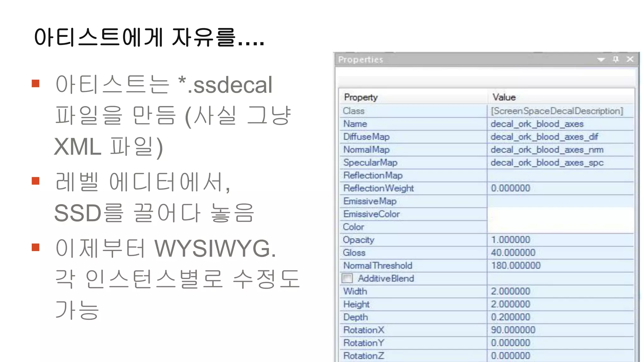This screenshot has width=644, height=362.
Task: Select the Name property label
Action: 355,124
